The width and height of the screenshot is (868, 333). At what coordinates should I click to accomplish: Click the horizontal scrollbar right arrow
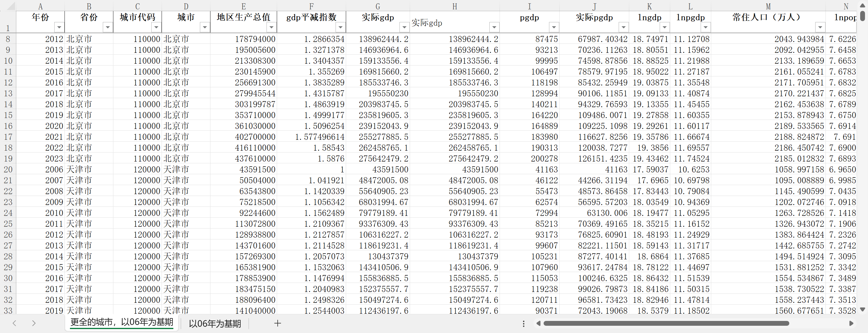pyautogui.click(x=851, y=323)
